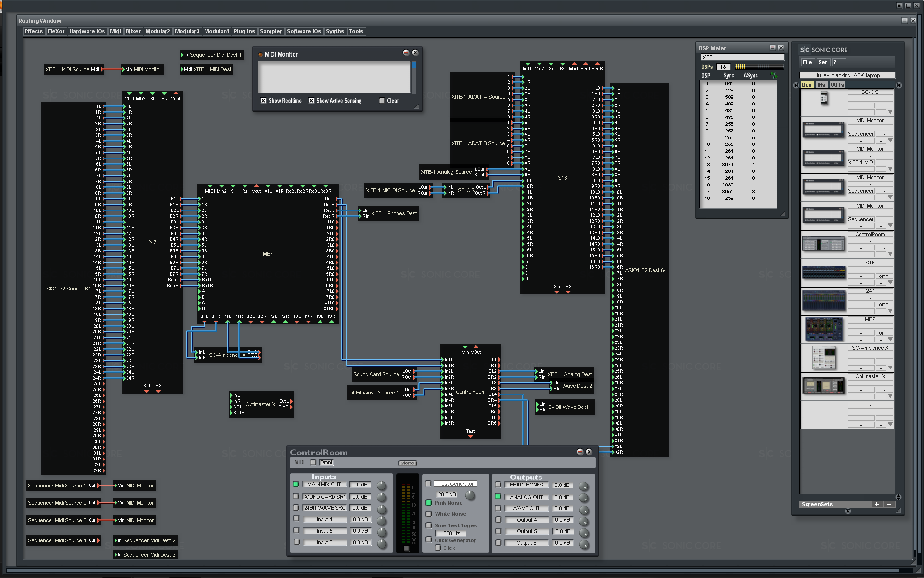The width and height of the screenshot is (924, 578).
Task: Open the MB7 mixer device icon
Action: tap(823, 329)
